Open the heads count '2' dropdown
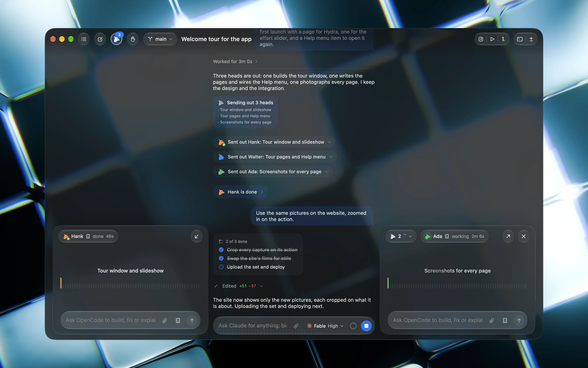 401,236
